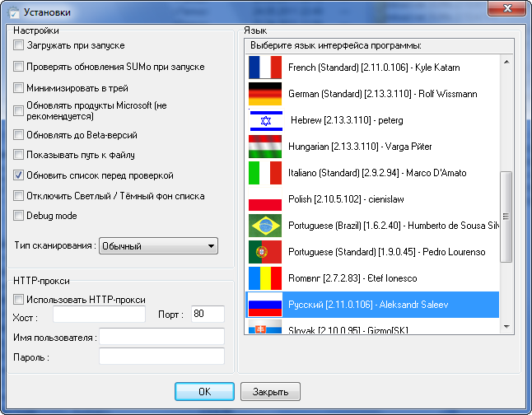Click the Russian flag icon
Screen dimensions: 532x415
pos(265,305)
